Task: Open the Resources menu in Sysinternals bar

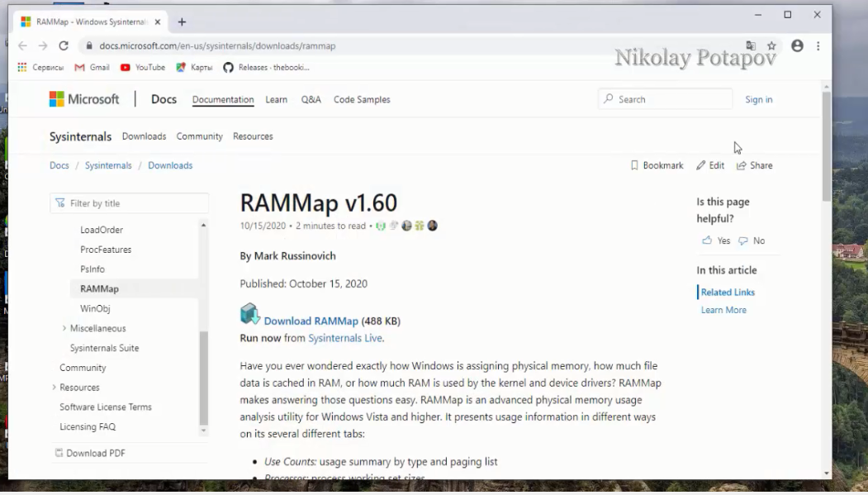Action: tap(253, 136)
